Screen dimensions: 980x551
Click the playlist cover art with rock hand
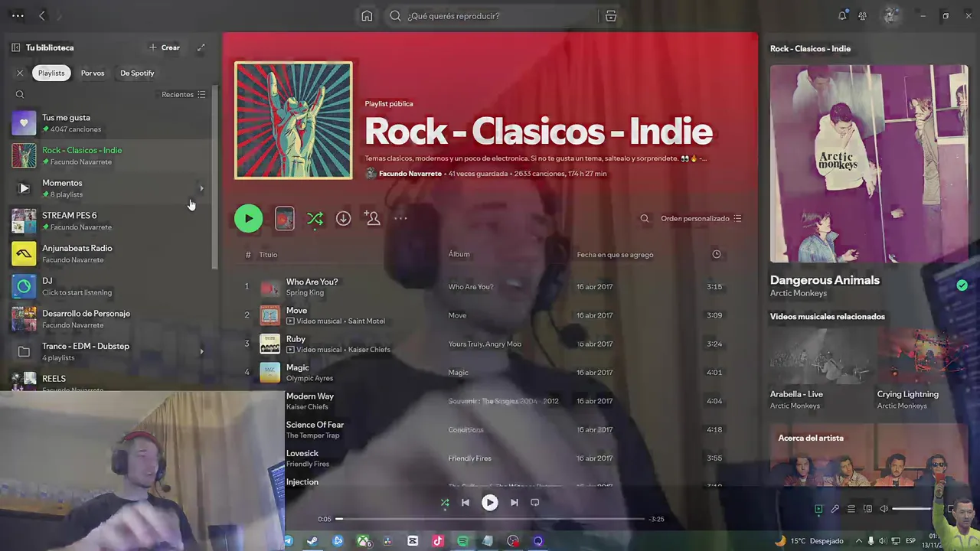[294, 120]
